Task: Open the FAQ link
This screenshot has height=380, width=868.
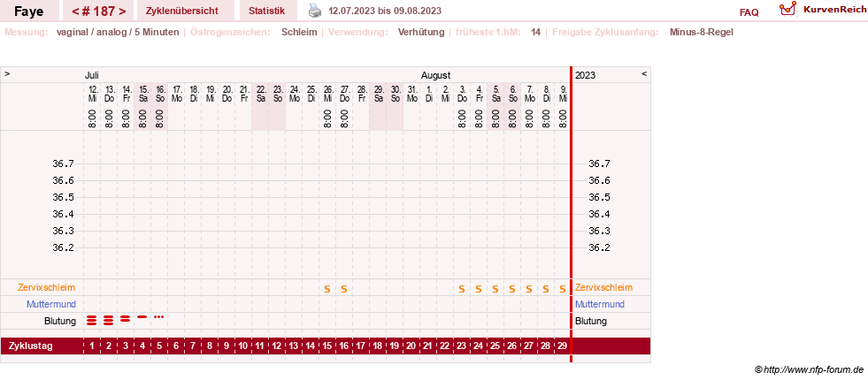Action: (749, 12)
